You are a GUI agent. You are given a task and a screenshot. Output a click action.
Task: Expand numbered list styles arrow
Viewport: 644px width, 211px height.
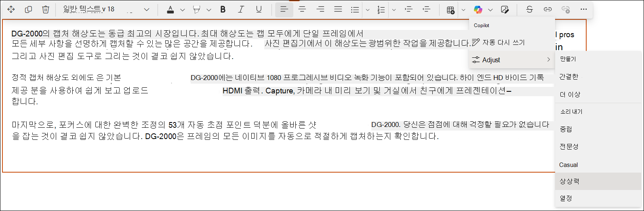point(394,10)
